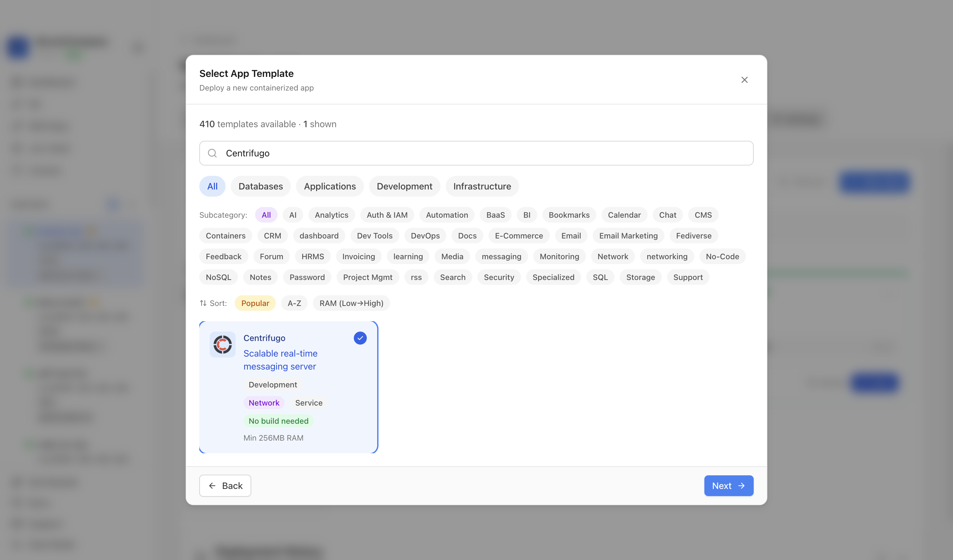Close the Select App Template dialog

pos(744,80)
